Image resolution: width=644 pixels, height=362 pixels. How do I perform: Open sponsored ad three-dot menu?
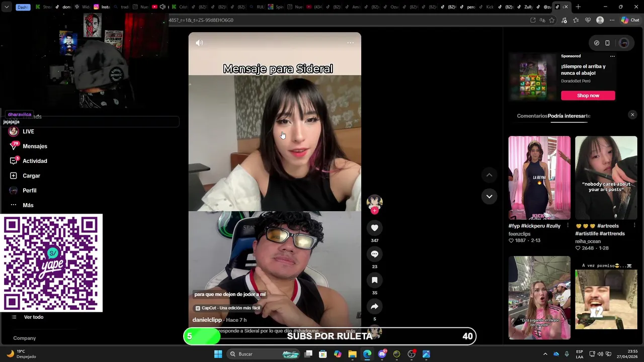click(612, 56)
